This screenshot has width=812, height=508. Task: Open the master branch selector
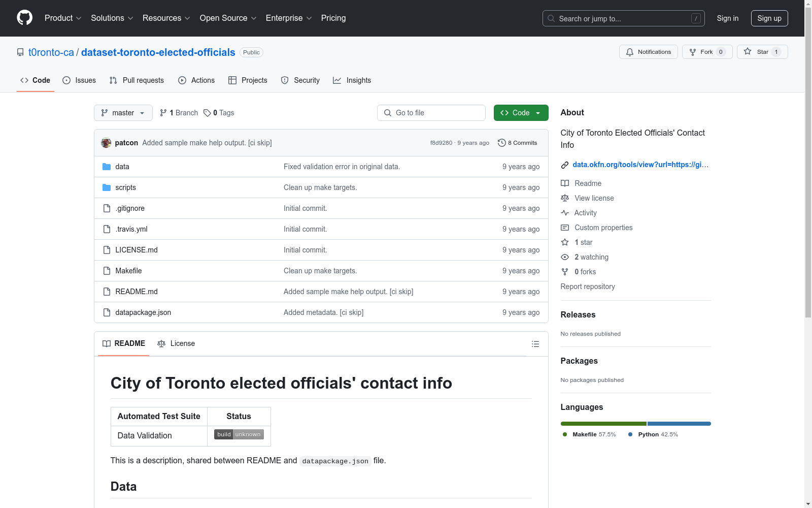coord(123,113)
